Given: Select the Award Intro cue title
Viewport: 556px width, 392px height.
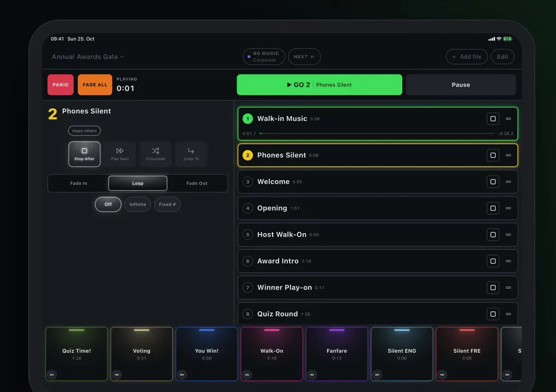Looking at the screenshot, I should tap(277, 261).
